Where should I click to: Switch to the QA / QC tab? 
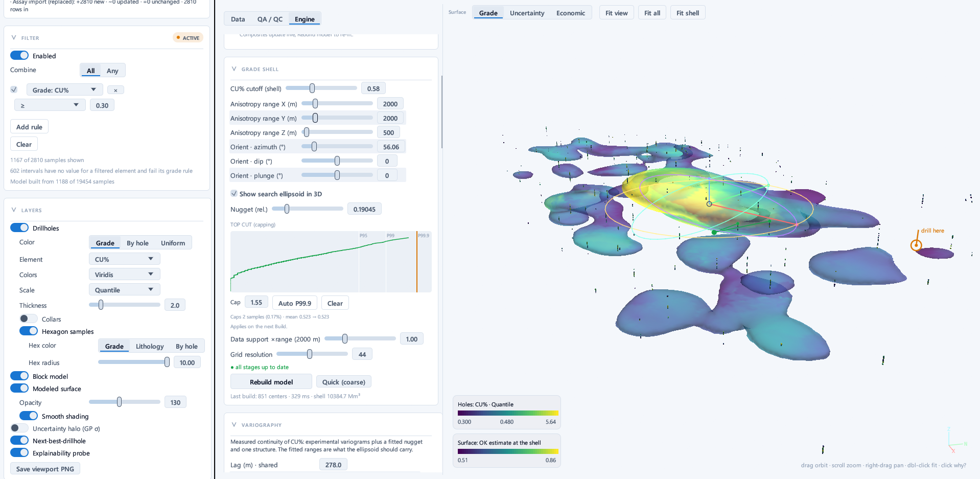click(270, 19)
